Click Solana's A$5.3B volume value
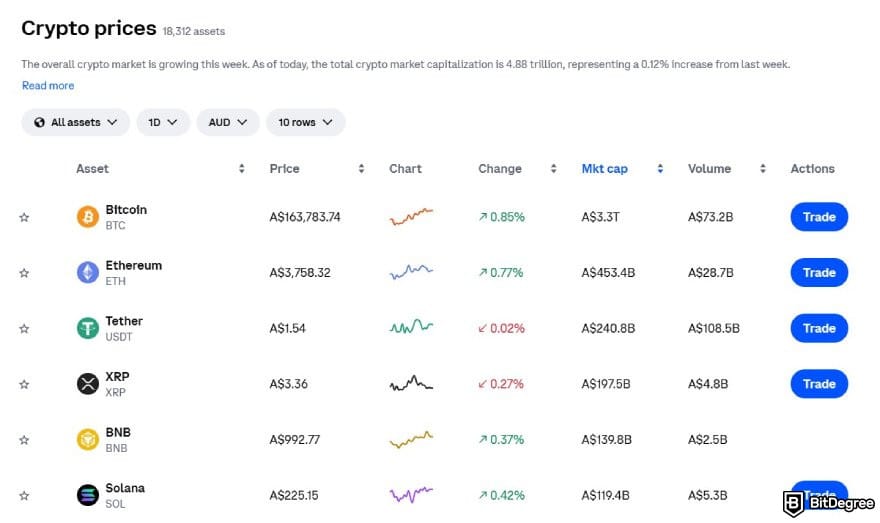The width and height of the screenshot is (880, 523). tap(708, 496)
